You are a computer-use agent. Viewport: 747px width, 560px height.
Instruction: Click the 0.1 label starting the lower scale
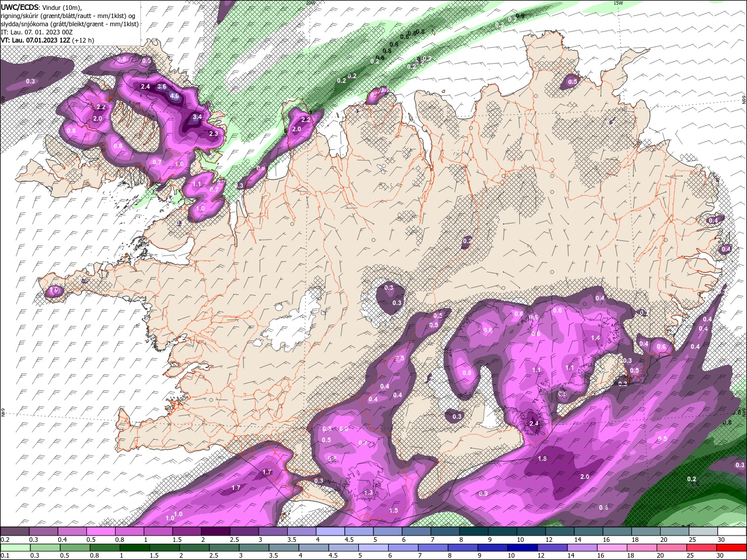[5, 556]
